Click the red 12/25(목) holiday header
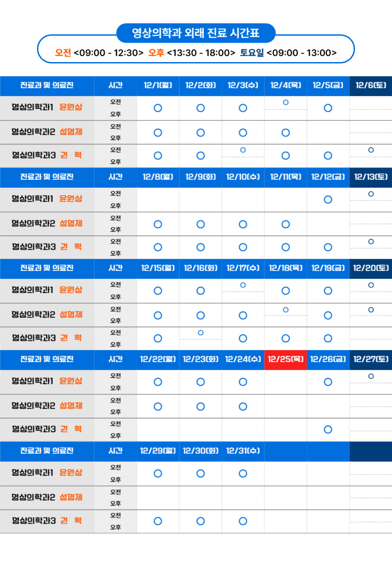The width and height of the screenshot is (392, 576). click(x=285, y=359)
